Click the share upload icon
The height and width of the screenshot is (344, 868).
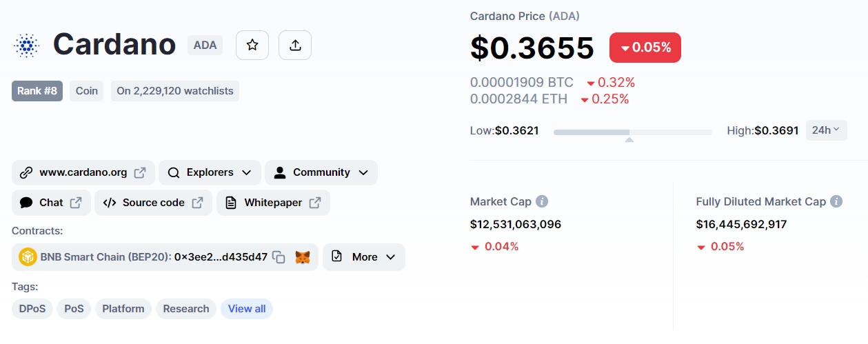coord(295,45)
